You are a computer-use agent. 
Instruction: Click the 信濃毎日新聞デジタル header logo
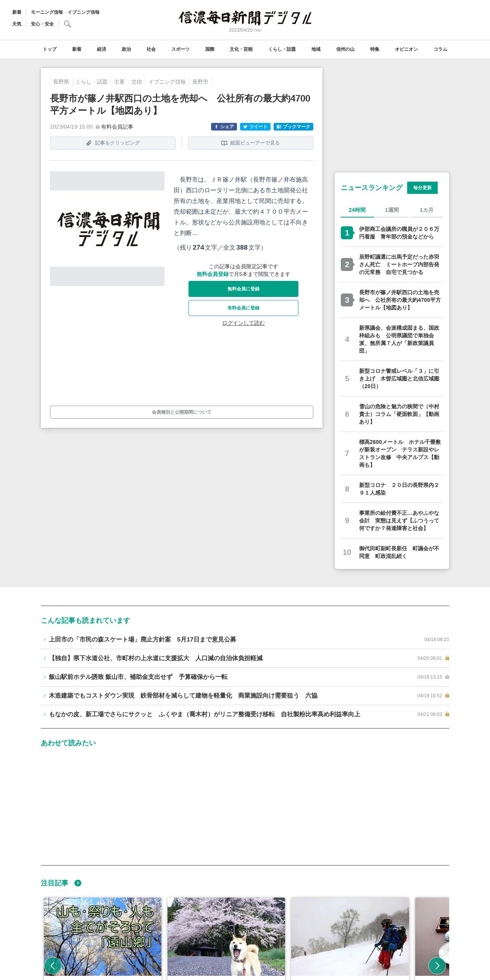pyautogui.click(x=245, y=18)
